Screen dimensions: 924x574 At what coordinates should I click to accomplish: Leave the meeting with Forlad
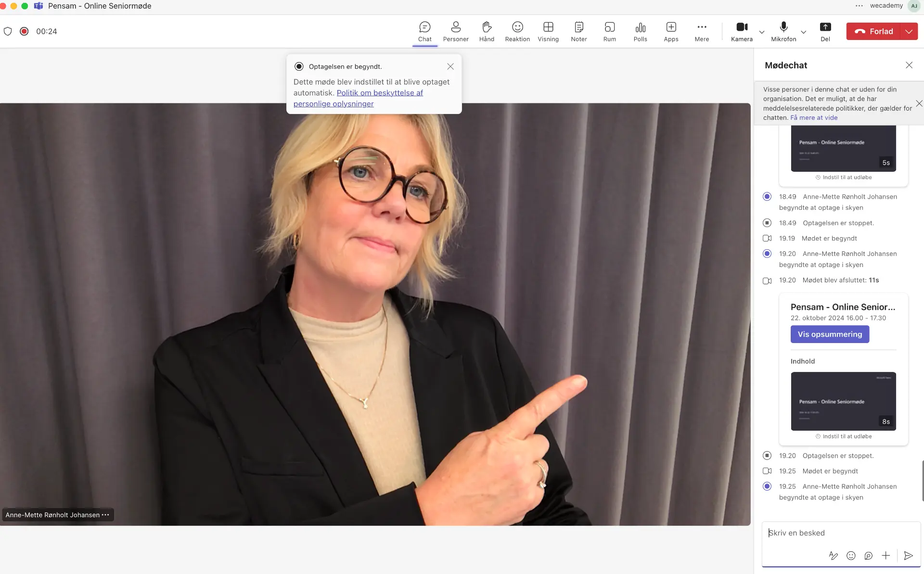click(x=873, y=31)
